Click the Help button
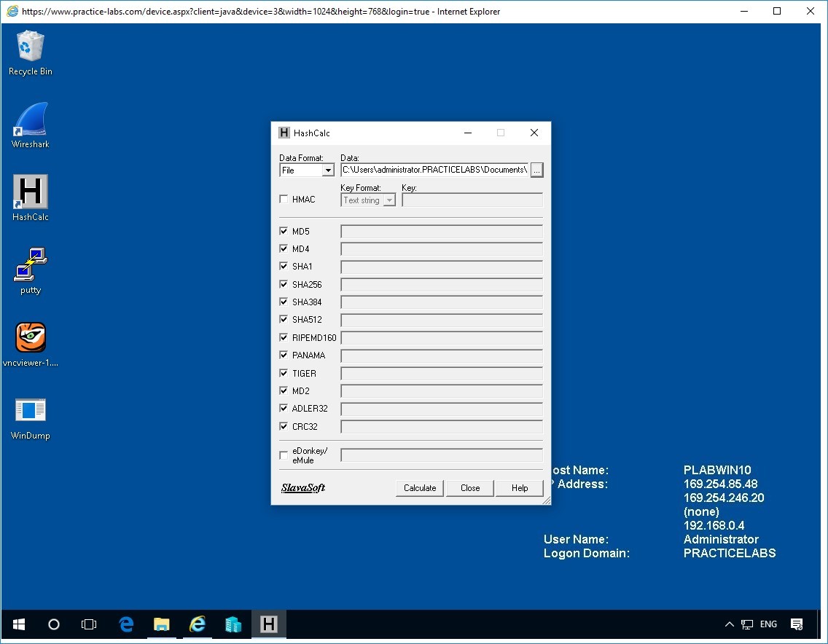The width and height of the screenshot is (828, 644). point(519,487)
